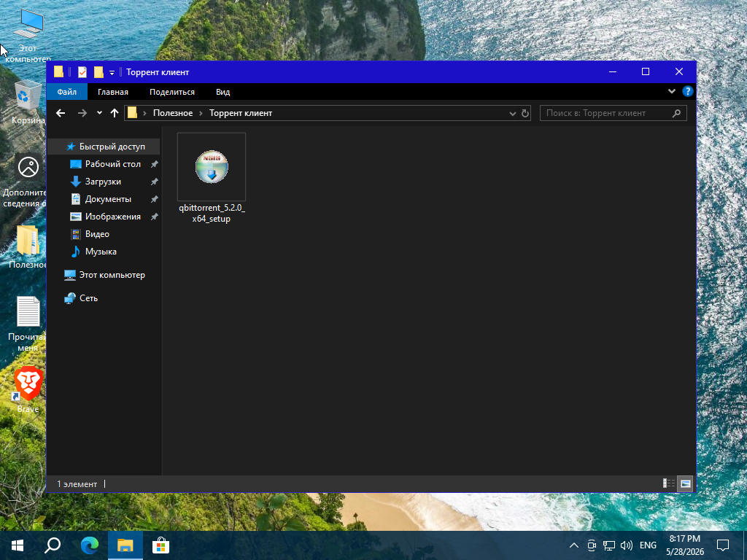
Task: Open the Файл menu
Action: coord(67,92)
